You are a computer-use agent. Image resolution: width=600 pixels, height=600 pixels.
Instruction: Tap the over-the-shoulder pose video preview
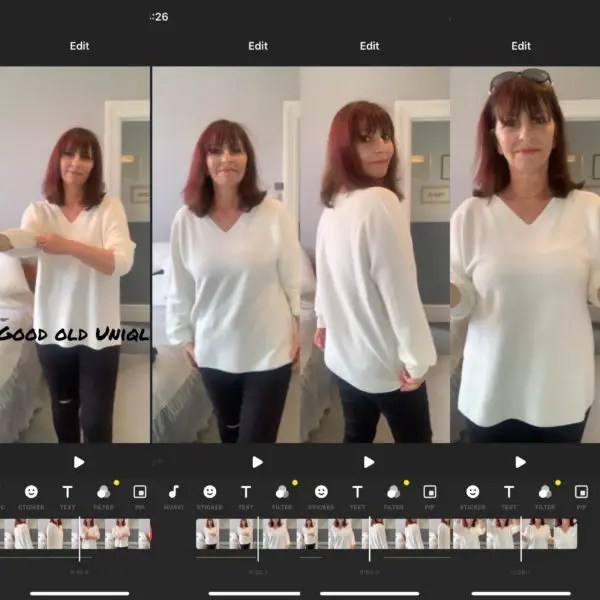point(375,255)
